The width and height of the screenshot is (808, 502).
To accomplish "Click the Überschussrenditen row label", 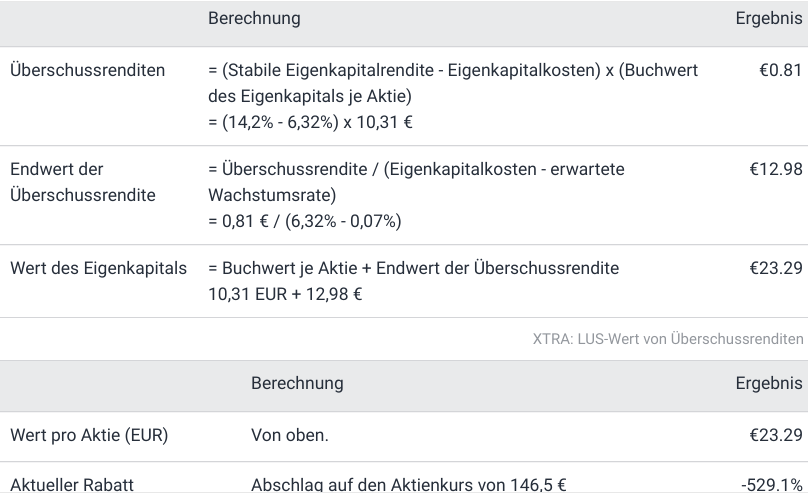I will point(87,71).
